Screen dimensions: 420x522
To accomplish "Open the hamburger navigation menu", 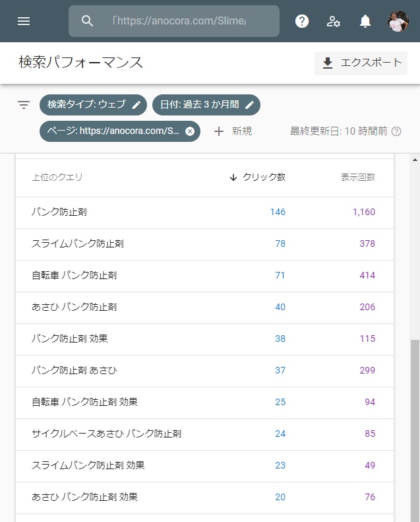I will click(x=24, y=21).
